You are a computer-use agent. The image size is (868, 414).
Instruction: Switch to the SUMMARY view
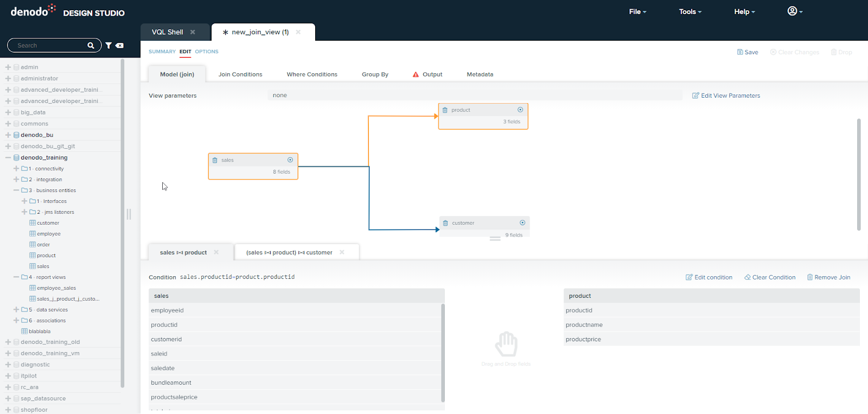[162, 52]
